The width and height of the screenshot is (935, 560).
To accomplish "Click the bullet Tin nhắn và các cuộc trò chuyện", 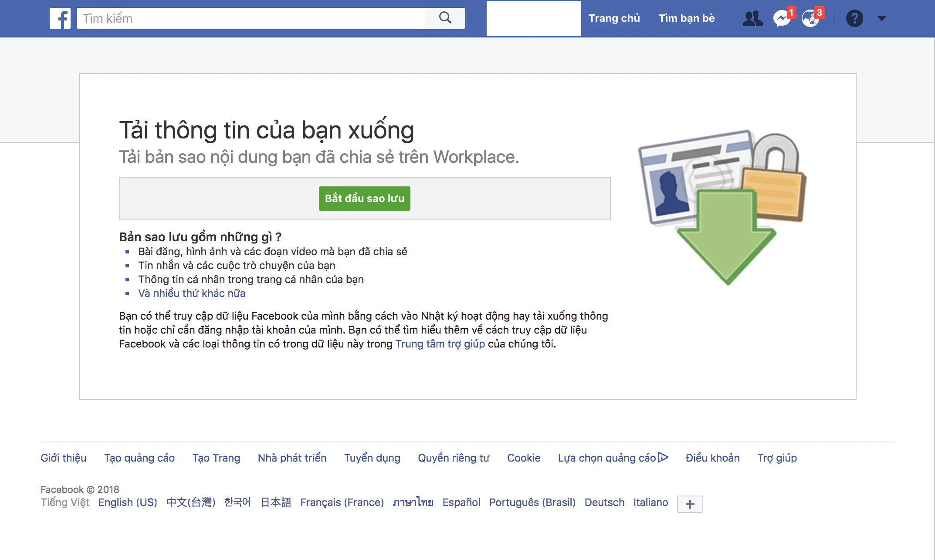I will click(x=237, y=266).
